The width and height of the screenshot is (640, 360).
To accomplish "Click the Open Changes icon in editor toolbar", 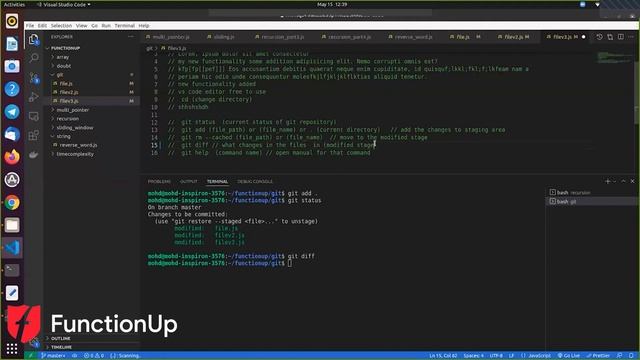I will click(x=610, y=37).
